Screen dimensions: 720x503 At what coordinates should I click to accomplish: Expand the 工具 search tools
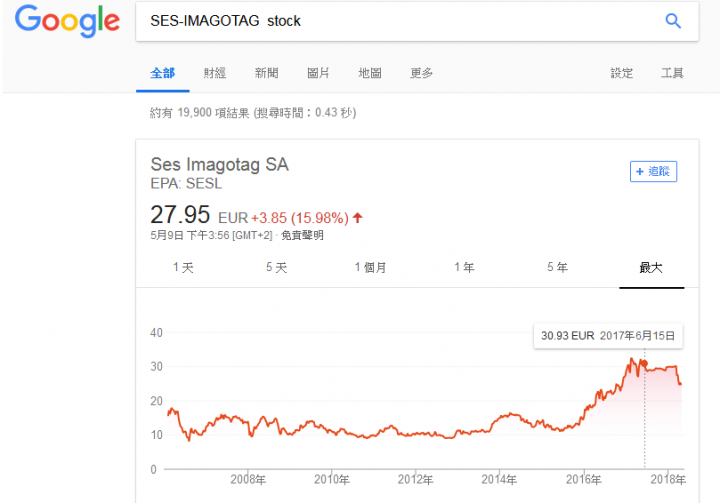pos(672,73)
